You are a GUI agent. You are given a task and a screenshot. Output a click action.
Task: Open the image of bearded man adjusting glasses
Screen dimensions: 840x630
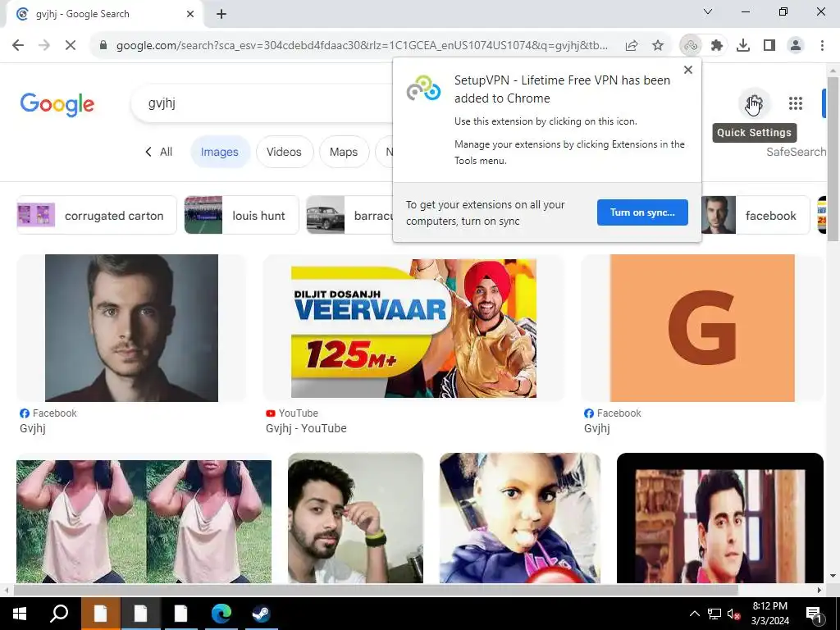pos(355,518)
